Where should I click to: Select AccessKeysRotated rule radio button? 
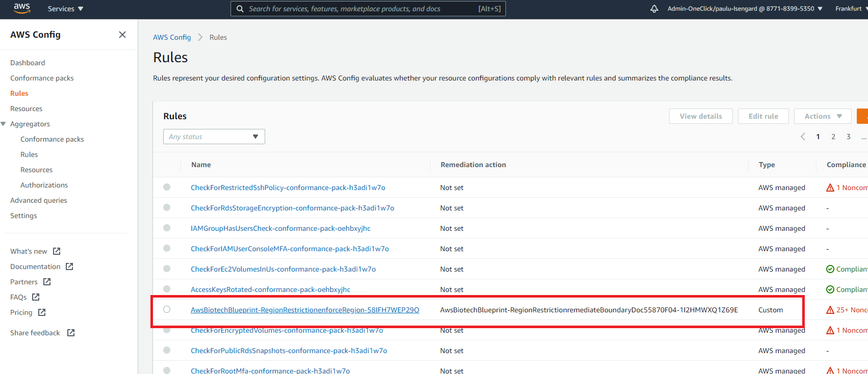point(167,289)
